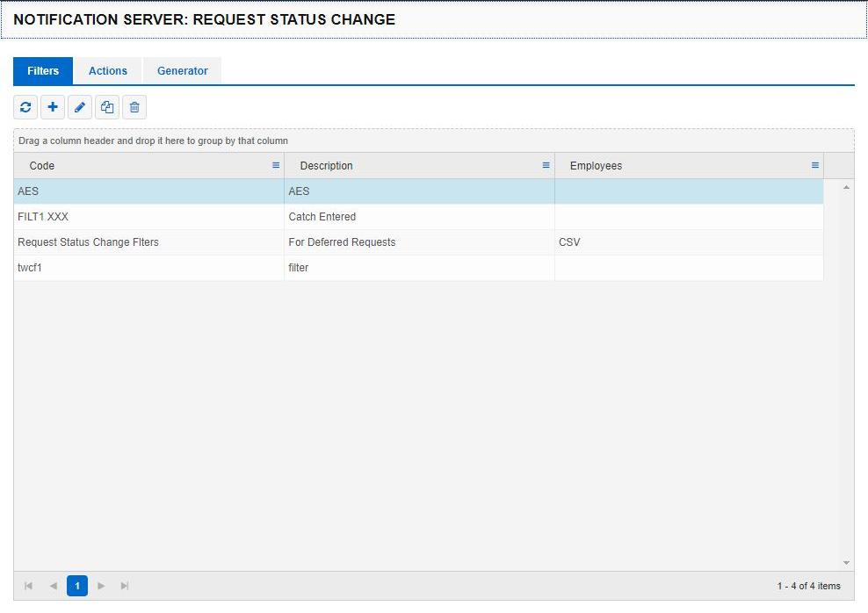
Task: Switch to the Actions tab
Action: [x=107, y=70]
